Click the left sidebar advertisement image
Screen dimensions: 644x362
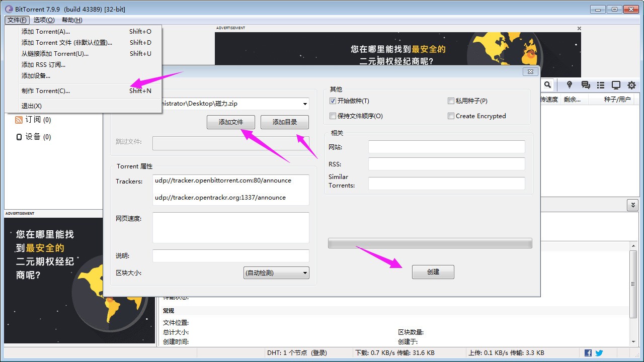point(80,280)
